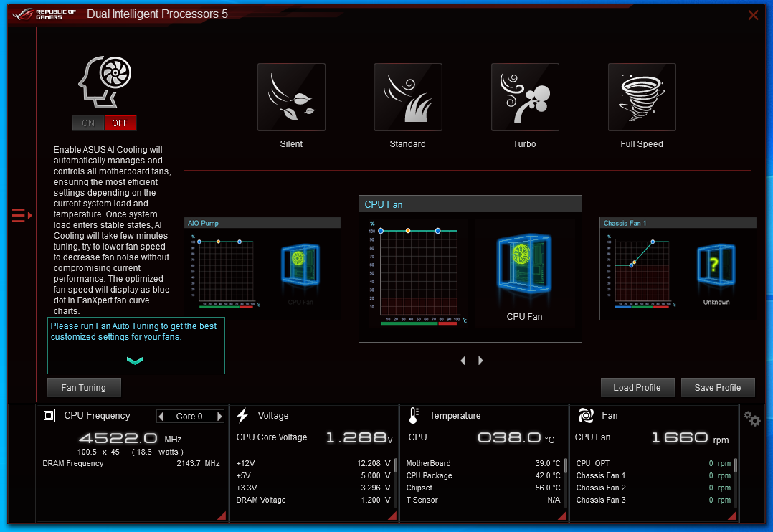Click Save Profile button

click(717, 388)
